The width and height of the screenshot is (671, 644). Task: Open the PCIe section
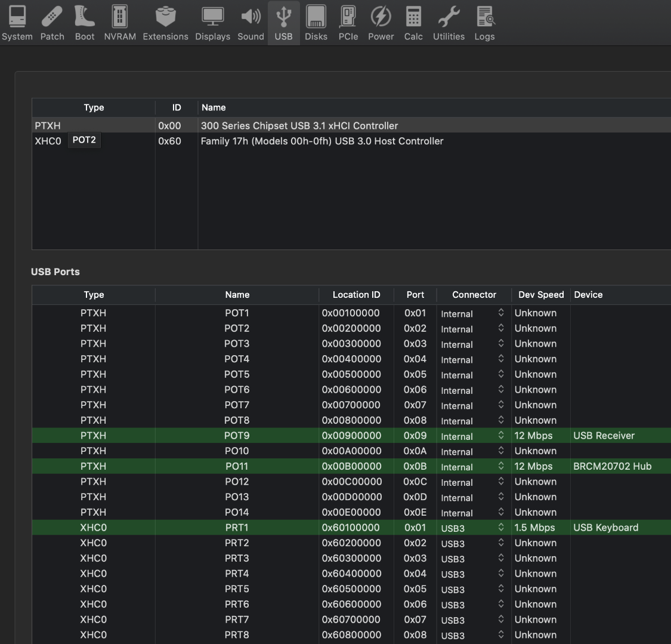coord(348,23)
